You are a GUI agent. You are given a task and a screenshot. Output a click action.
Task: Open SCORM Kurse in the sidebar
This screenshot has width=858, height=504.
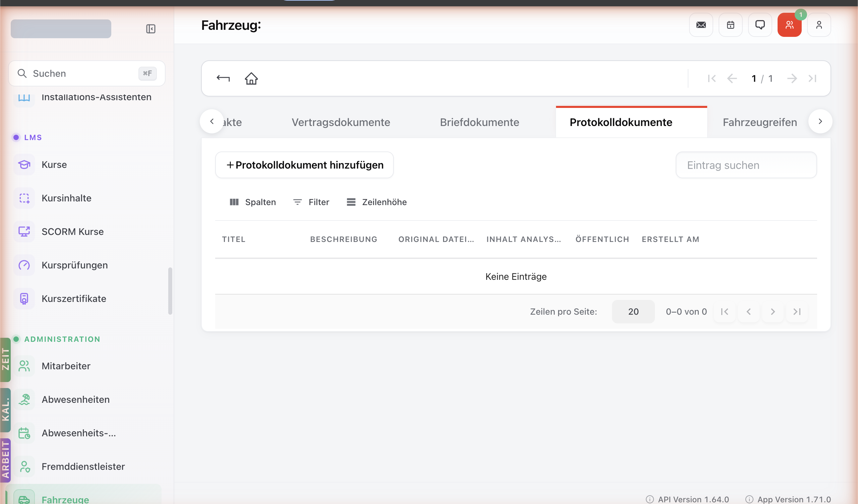pyautogui.click(x=87, y=232)
